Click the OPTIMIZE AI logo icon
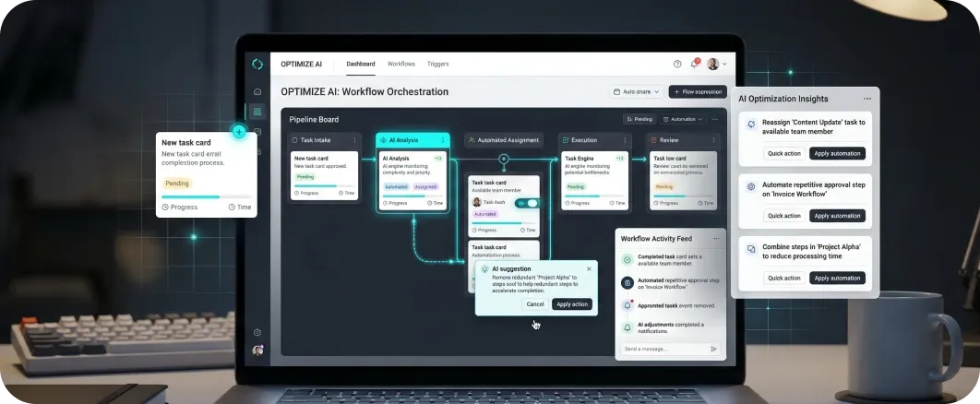The image size is (980, 404). [257, 64]
